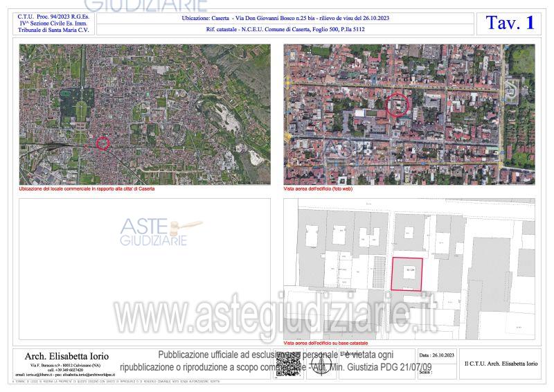Click caption 'Vista aerea dell'edificio su base catastale'
Screen dimensions: 554x392
pyautogui.click(x=325, y=344)
